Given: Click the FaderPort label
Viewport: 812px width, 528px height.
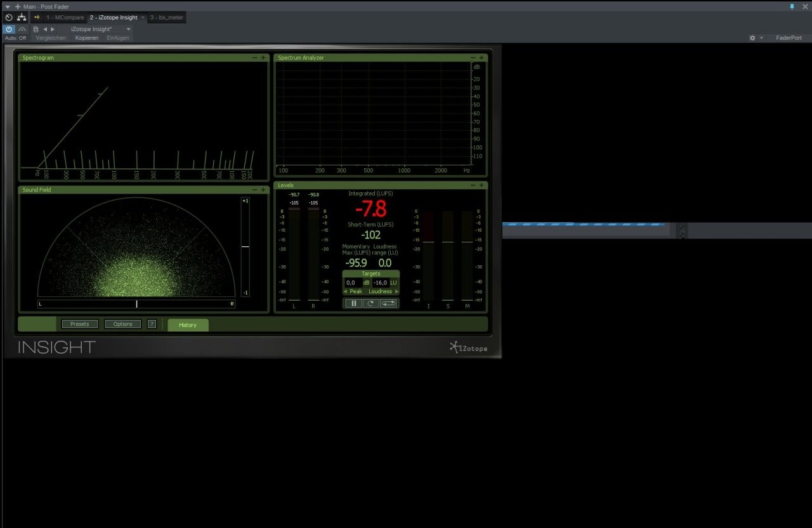Looking at the screenshot, I should [x=789, y=38].
